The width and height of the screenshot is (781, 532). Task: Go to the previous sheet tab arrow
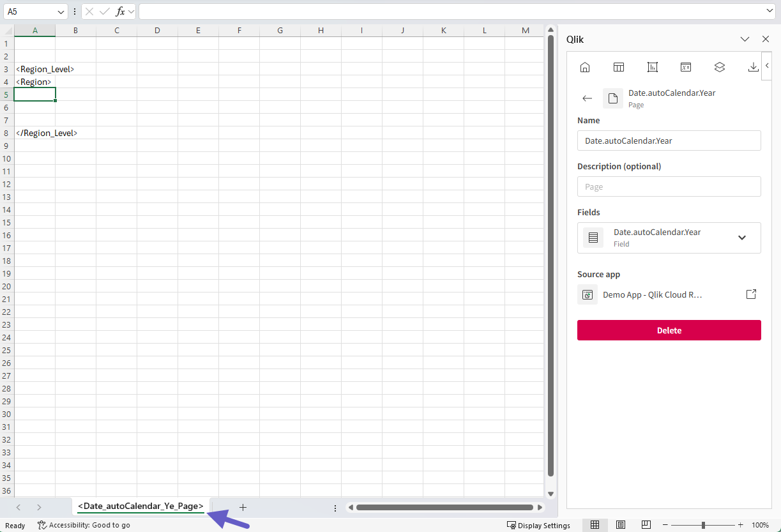[18, 507]
